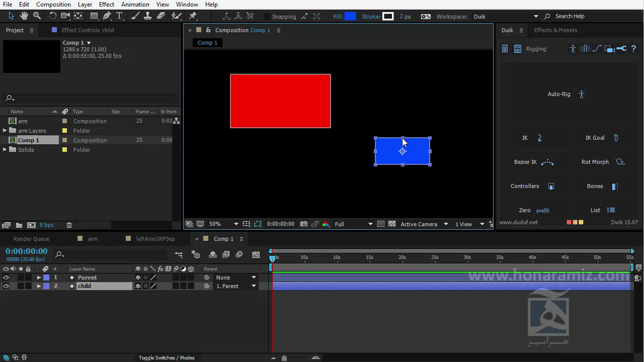This screenshot has width=644, height=362.
Task: Open the Stroke color swatch
Action: click(x=388, y=17)
